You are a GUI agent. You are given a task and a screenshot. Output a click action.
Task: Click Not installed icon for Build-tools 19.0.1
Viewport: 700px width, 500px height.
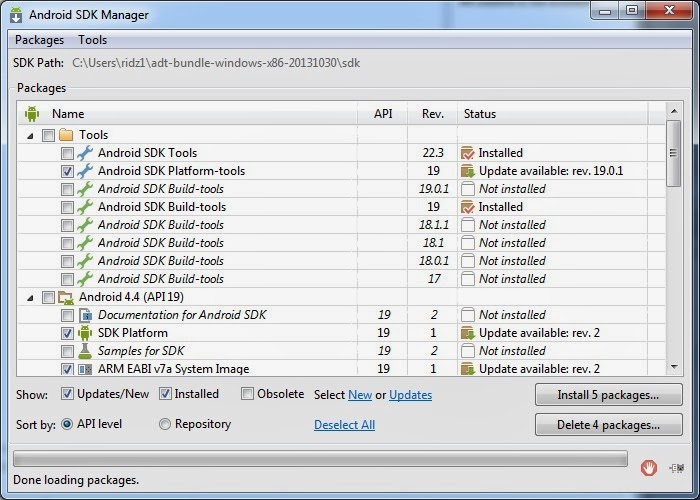467,189
